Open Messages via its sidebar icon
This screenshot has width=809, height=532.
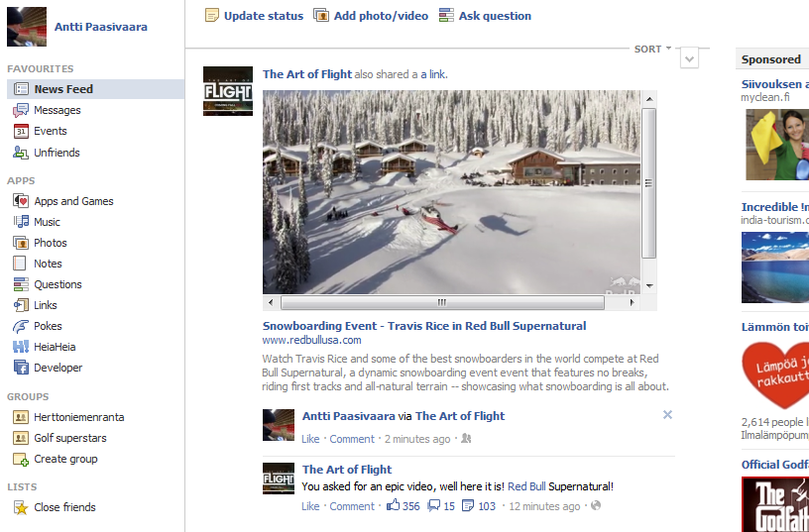tap(21, 110)
